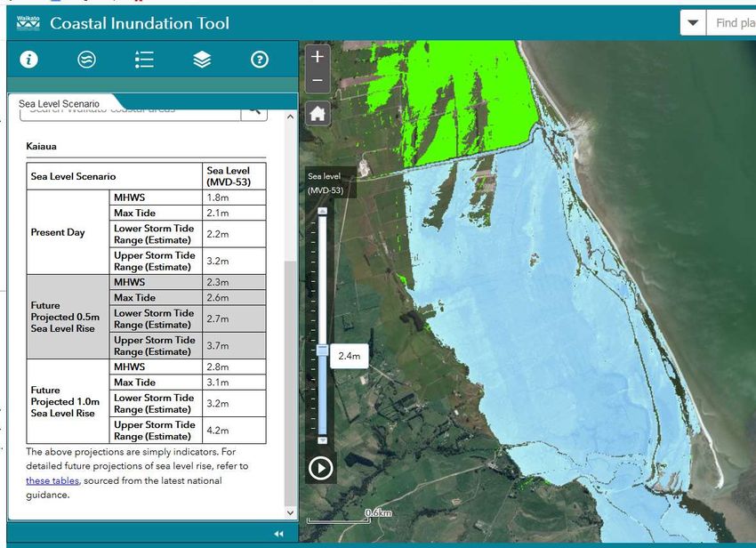The image size is (756, 548).
Task: Click the 2.4m slider tooltip label
Action: point(349,356)
